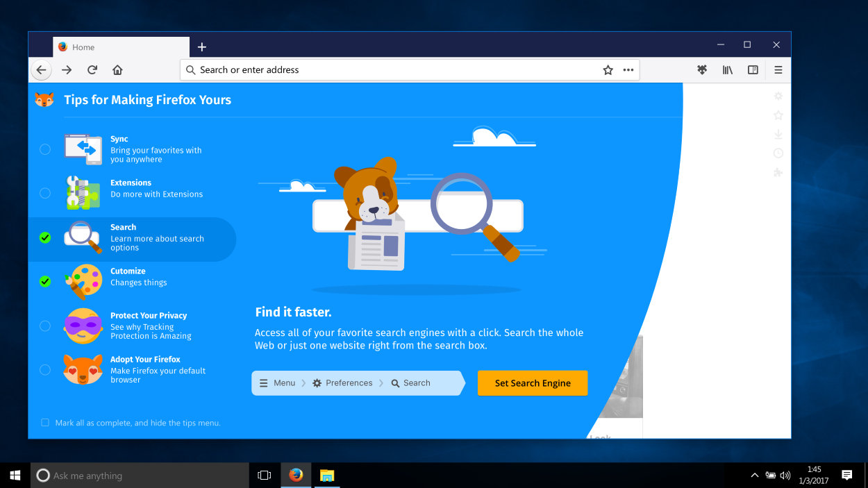Click Cortana 'Ask me anything' search box
This screenshot has height=488, width=868.
[141, 476]
